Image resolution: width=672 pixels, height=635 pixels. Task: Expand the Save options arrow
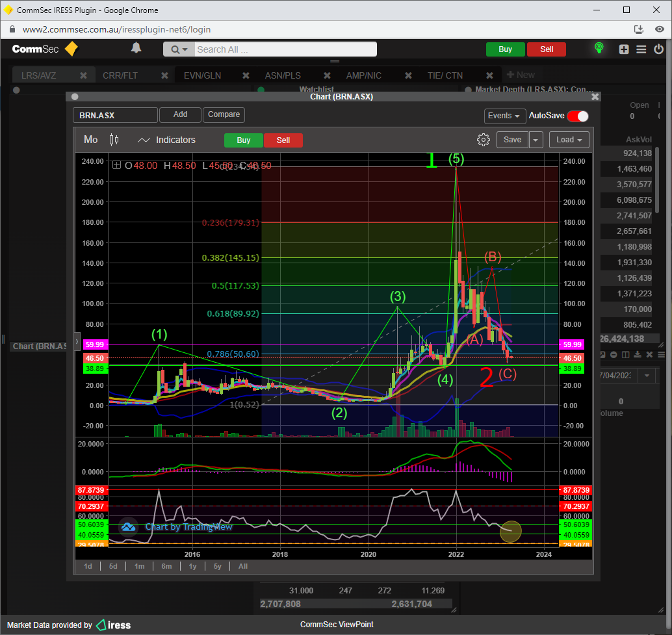(536, 140)
